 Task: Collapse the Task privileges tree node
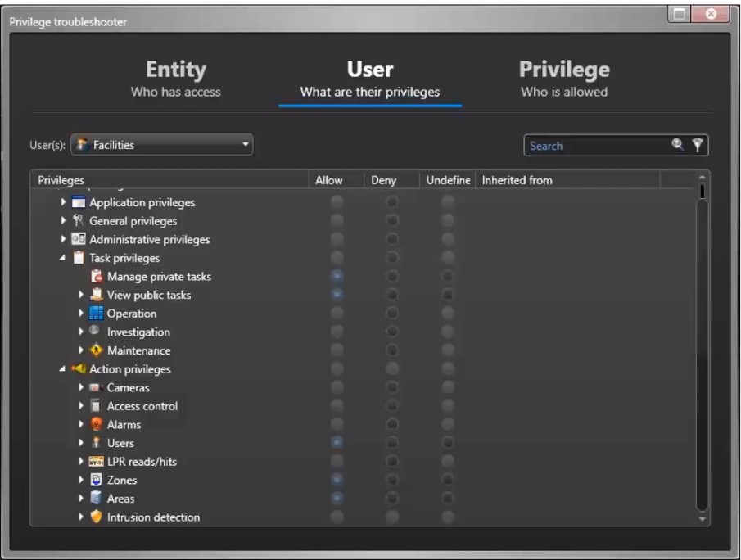pyautogui.click(x=63, y=258)
